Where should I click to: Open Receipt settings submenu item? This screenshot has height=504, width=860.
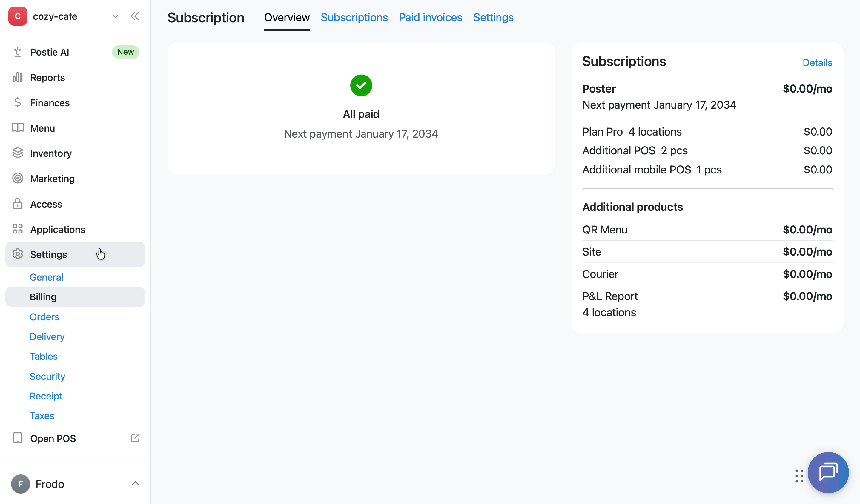46,396
